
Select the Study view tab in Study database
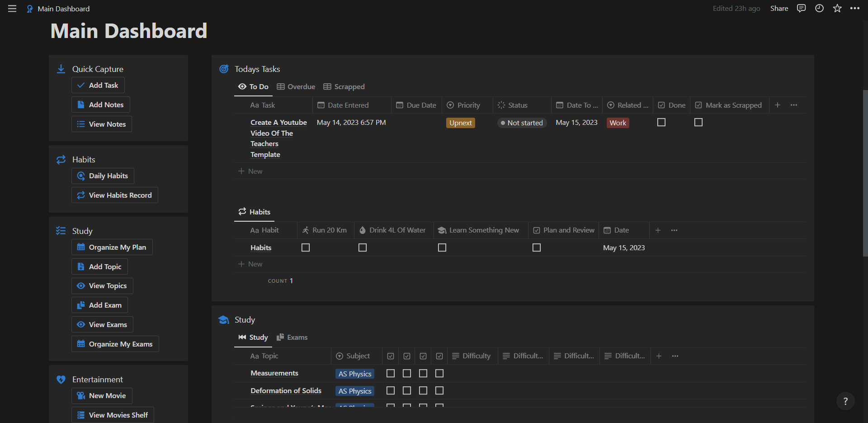pos(253,337)
